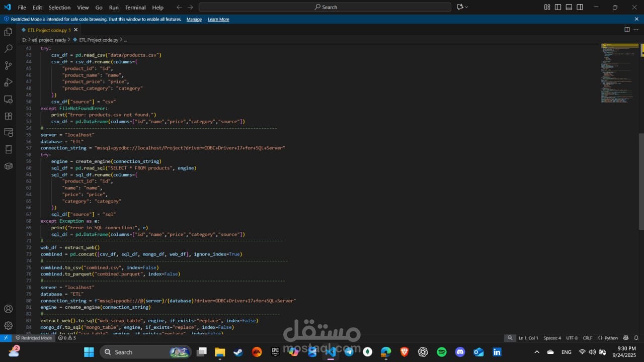Click the Windows taskbar Search box
This screenshot has width=644, height=362.
pos(146,352)
